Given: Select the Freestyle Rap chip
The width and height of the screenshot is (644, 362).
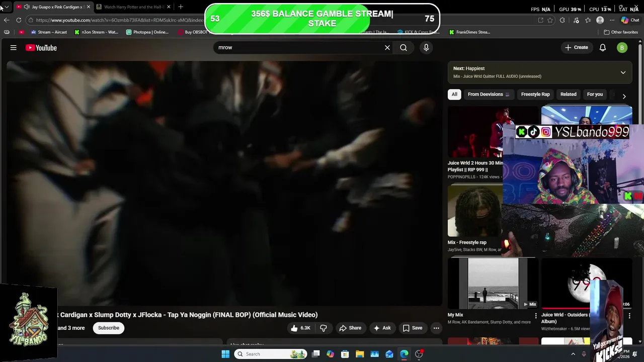Looking at the screenshot, I should tap(535, 95).
